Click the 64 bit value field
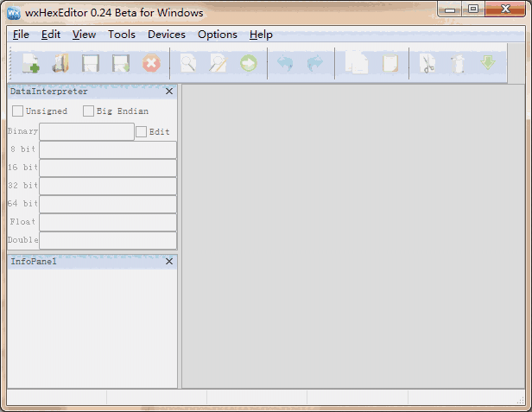The image size is (532, 412). click(108, 205)
